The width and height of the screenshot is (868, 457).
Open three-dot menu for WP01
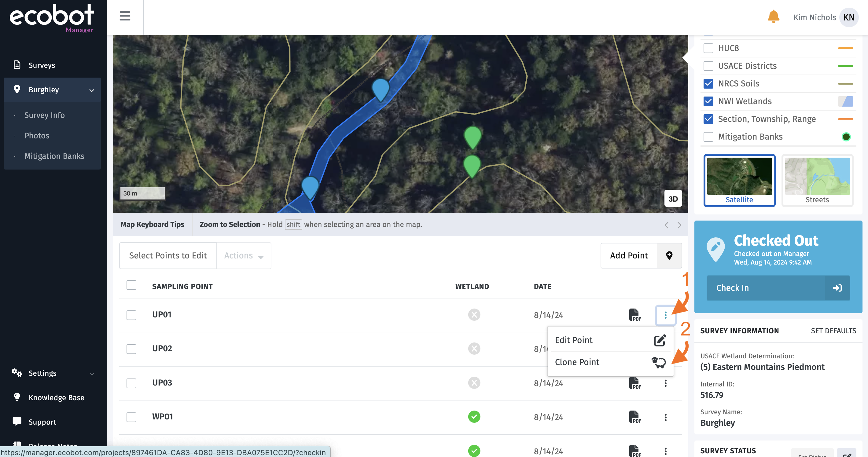tap(665, 417)
